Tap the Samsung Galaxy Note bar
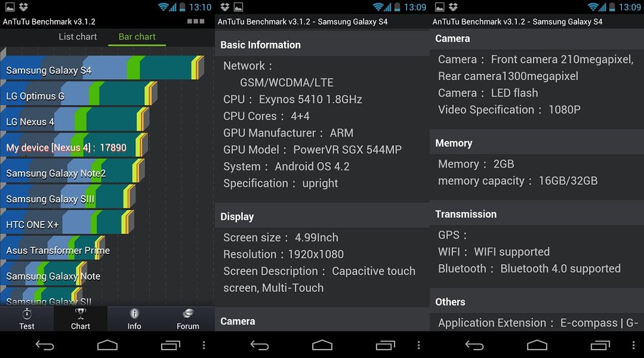The height and width of the screenshot is (358, 644). click(x=44, y=274)
